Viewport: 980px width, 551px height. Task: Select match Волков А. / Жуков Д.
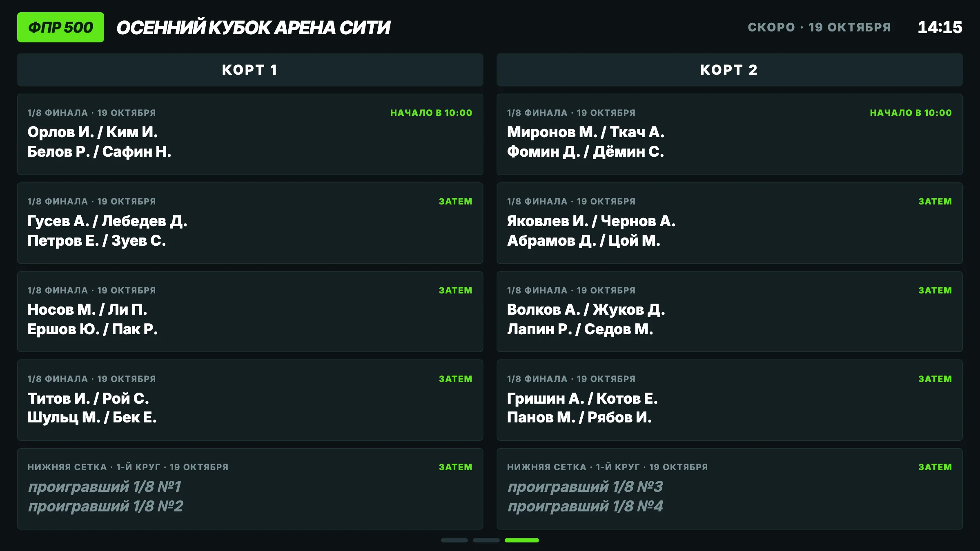pos(729,311)
